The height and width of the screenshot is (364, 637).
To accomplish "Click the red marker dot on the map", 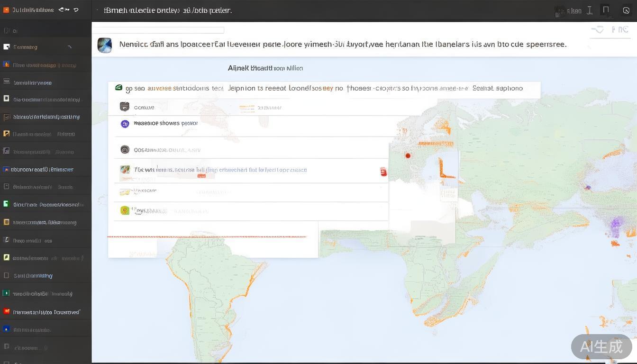I will (x=408, y=155).
